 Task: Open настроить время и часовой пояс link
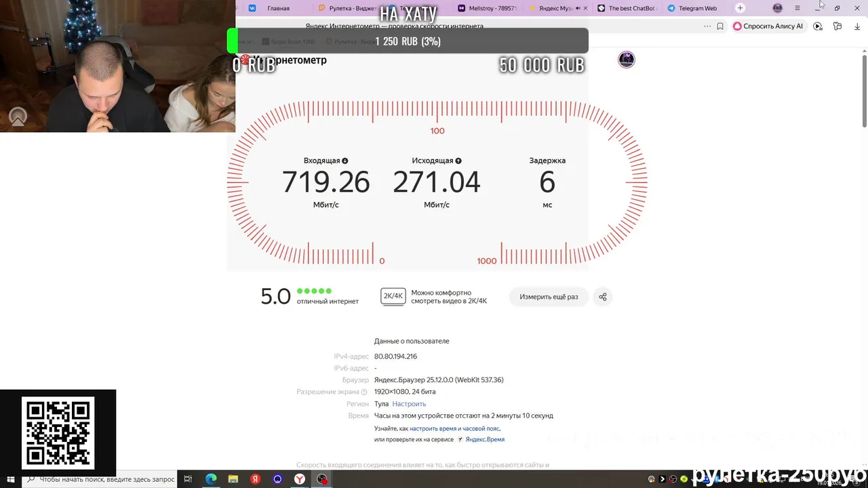(x=454, y=428)
